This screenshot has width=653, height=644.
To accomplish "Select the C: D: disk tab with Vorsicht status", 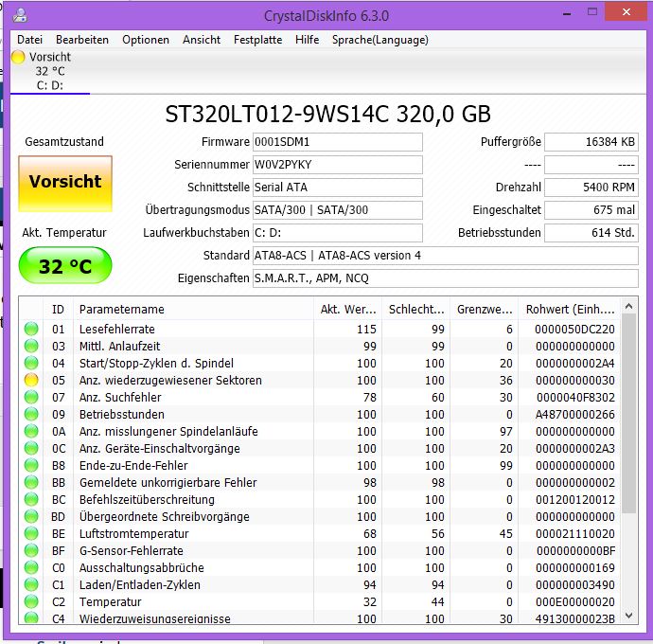I will tap(50, 71).
